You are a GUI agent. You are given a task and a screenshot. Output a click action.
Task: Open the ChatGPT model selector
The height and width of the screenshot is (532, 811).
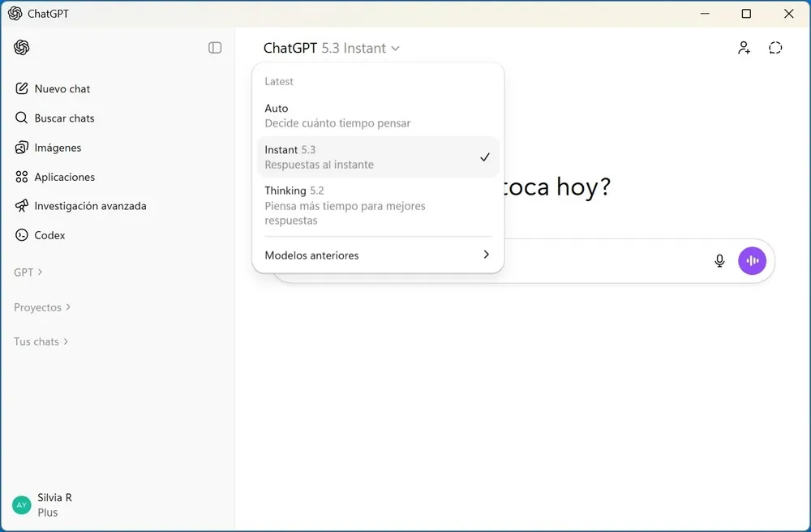pos(328,48)
